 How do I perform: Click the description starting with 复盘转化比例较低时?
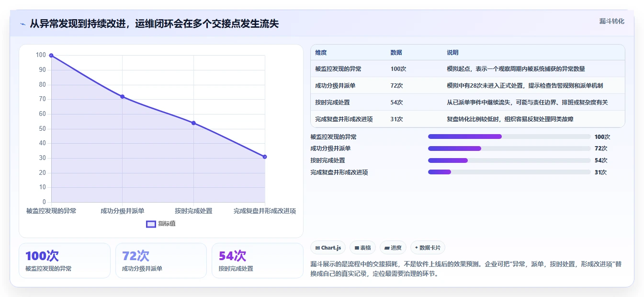[510, 119]
